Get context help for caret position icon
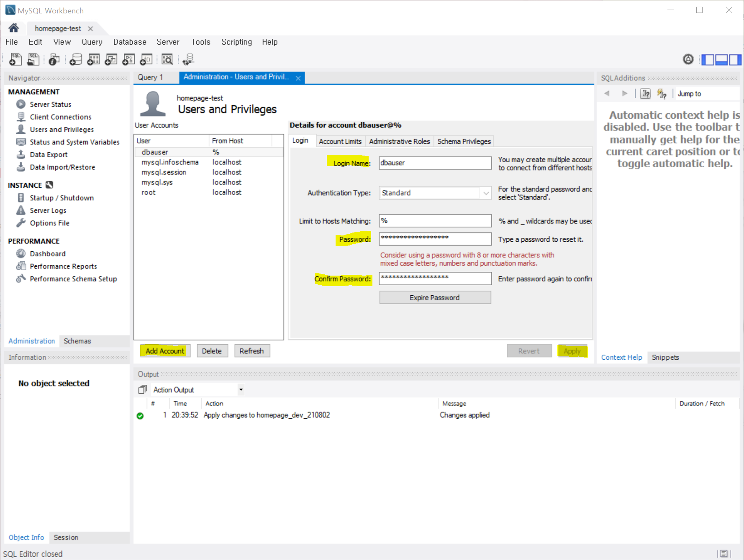 [646, 94]
